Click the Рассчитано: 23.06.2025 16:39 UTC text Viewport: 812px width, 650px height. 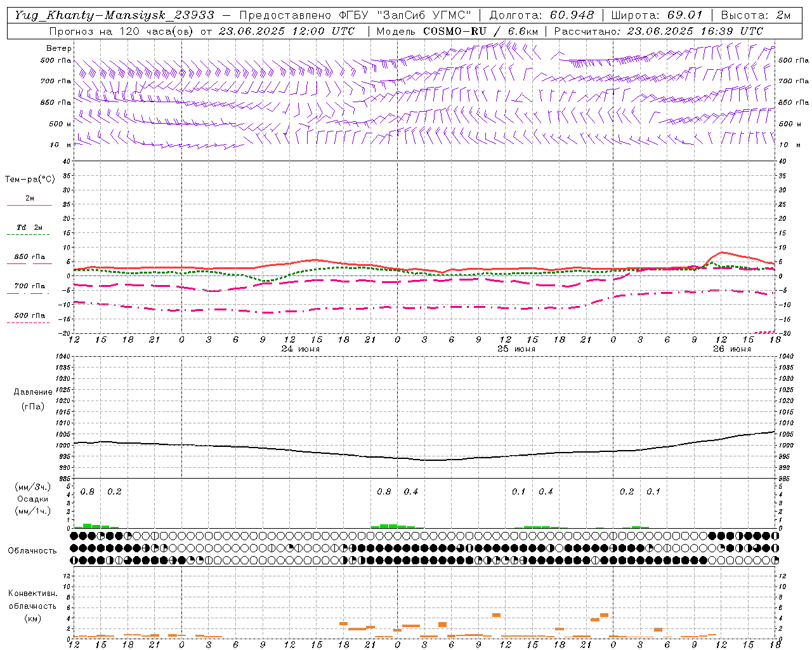point(658,31)
